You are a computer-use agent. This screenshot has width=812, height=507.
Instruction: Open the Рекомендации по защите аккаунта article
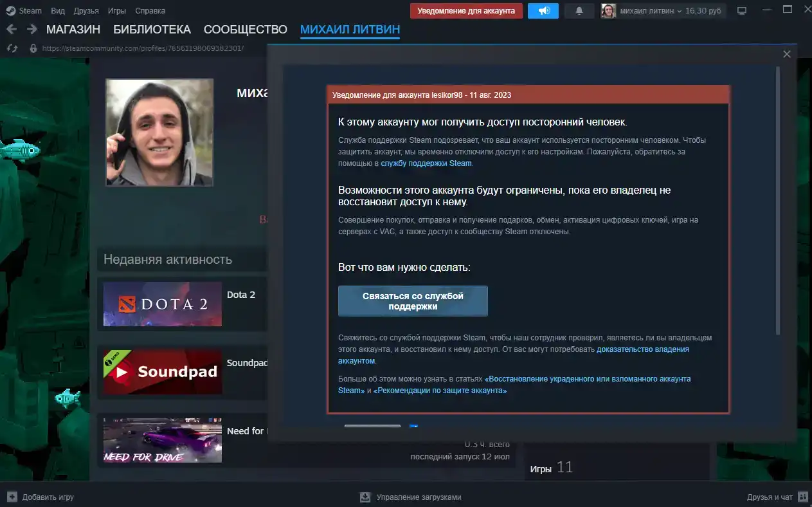point(440,391)
